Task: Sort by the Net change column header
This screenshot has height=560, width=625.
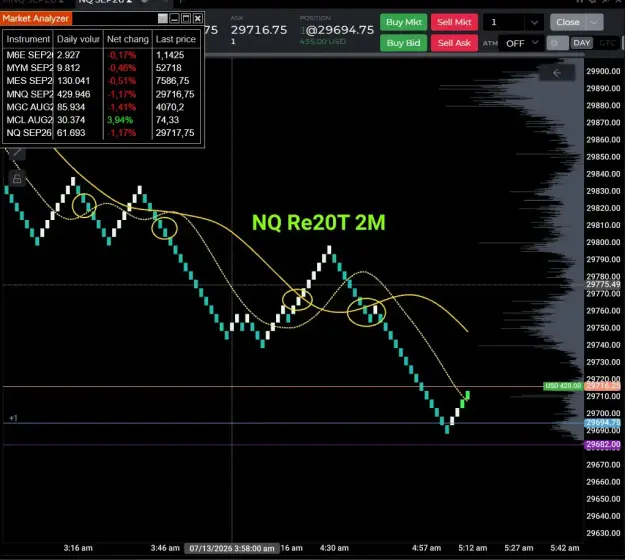Action: 128,39
